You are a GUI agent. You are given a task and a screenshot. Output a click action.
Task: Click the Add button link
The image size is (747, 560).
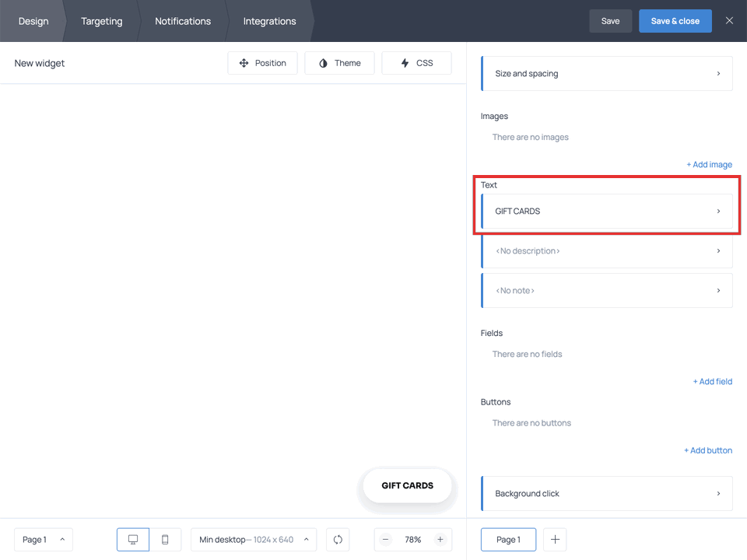tap(708, 450)
